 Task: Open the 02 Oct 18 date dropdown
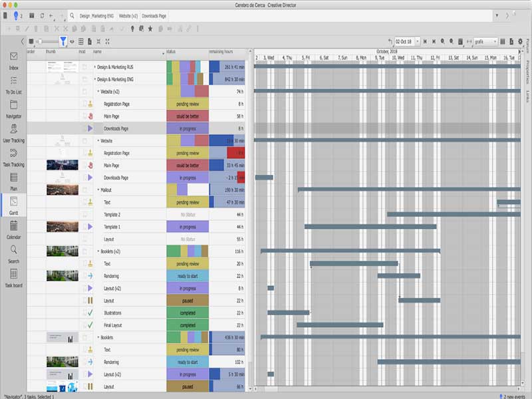point(418,41)
